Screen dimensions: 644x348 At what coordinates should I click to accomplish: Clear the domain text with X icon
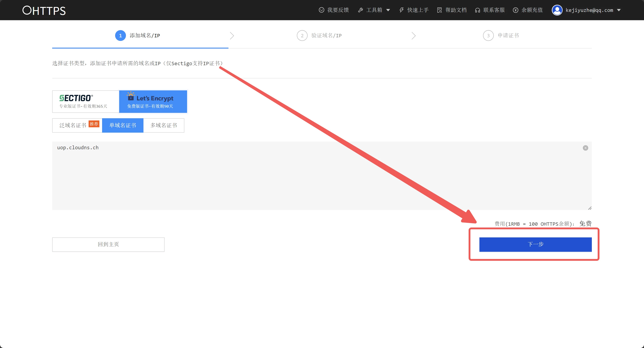(x=585, y=148)
